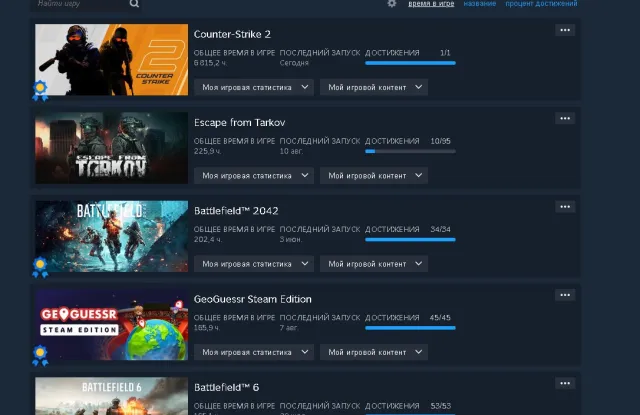The image size is (640, 415).
Task: Click Counter-Strike 2 achievements progress bar
Action: 410,63
